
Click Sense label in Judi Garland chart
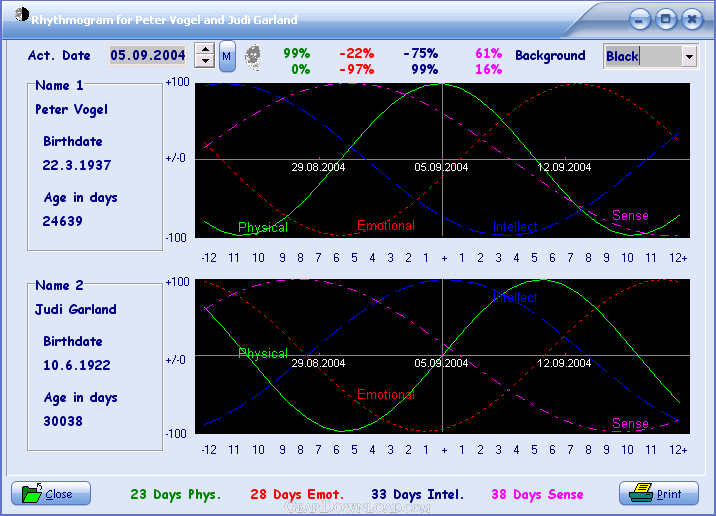point(630,424)
